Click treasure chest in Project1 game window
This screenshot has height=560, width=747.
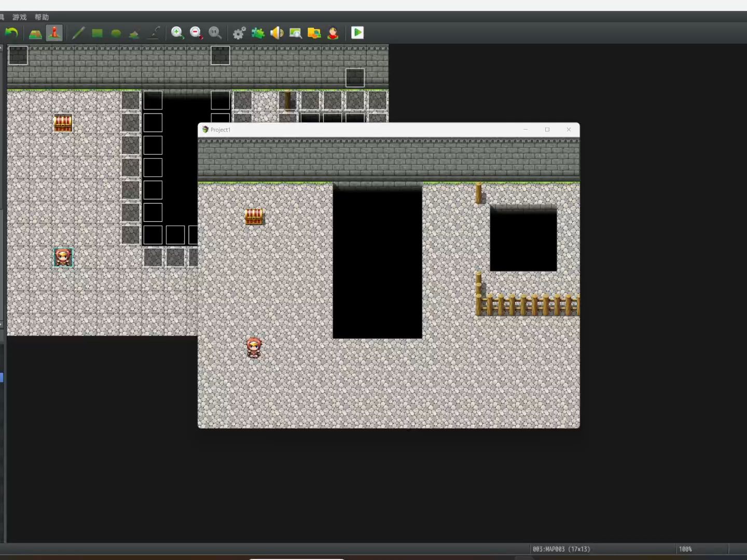pyautogui.click(x=254, y=216)
